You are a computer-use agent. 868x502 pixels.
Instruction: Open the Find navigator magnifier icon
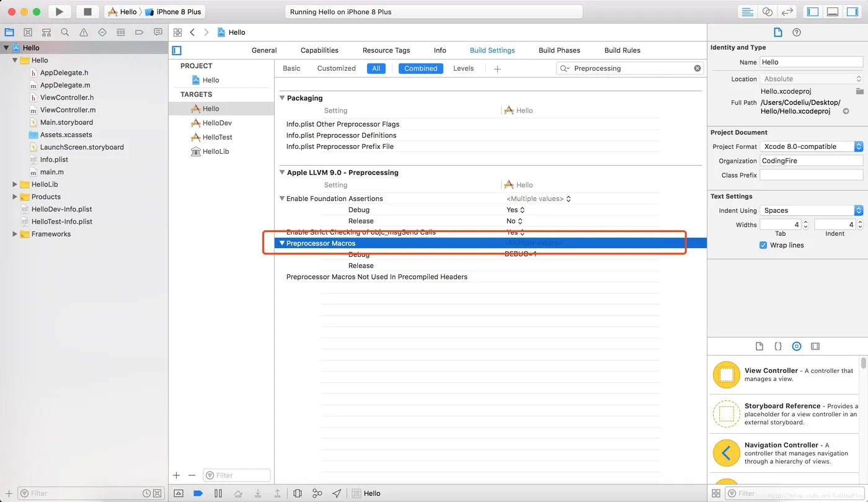(65, 32)
